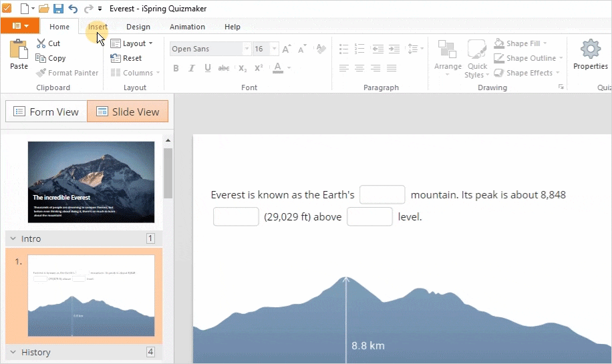Open the Insert ribbon tab

(98, 27)
